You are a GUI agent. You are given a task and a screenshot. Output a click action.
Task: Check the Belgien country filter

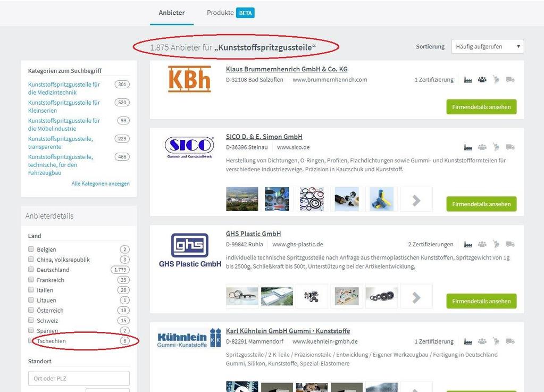coord(31,249)
